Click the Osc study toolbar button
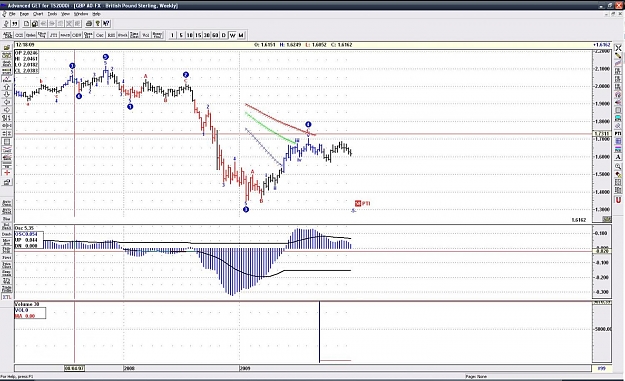Screen dimensions: 625x381 (100, 35)
